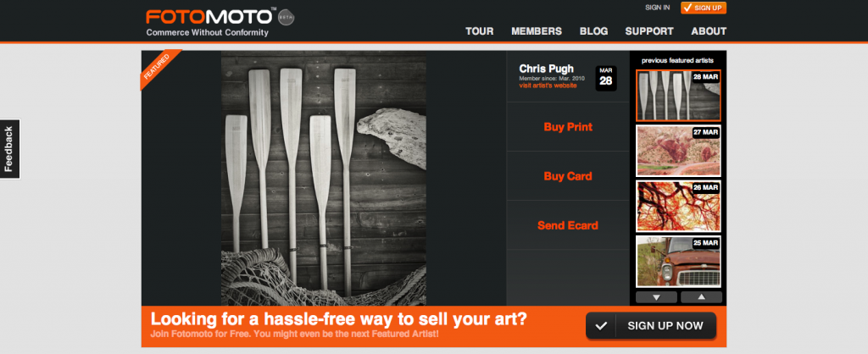Image resolution: width=868 pixels, height=354 pixels.
Task: Click Send Ecard
Action: click(568, 225)
